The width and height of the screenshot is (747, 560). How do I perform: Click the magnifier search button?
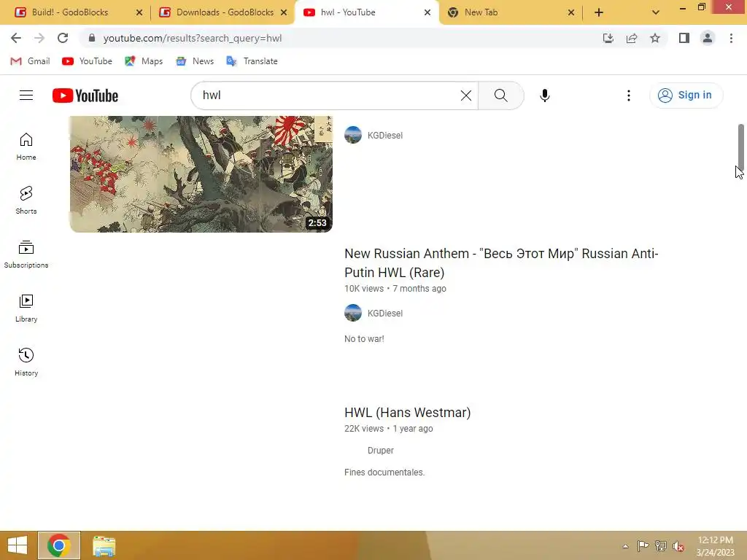click(500, 96)
